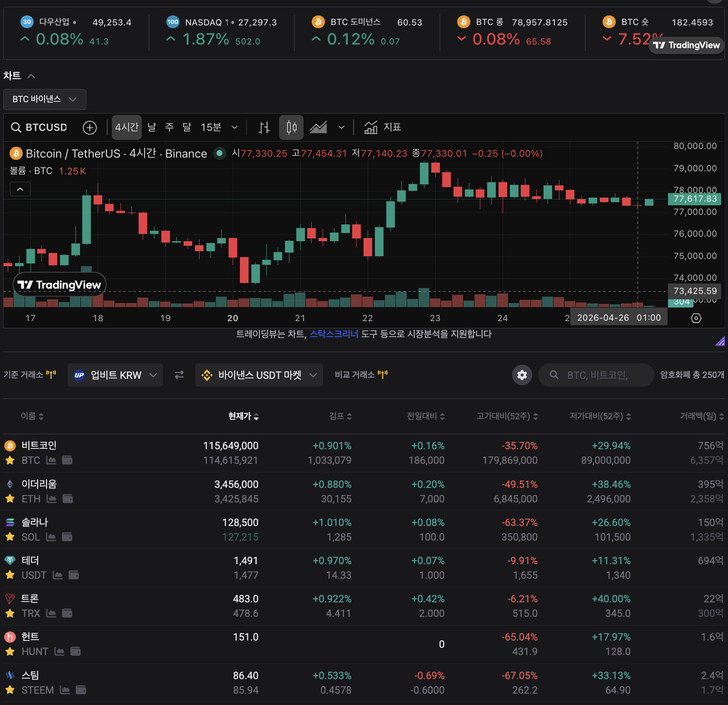728x705 pixels.
Task: Expand the time interval dropdown chevron
Action: [234, 128]
